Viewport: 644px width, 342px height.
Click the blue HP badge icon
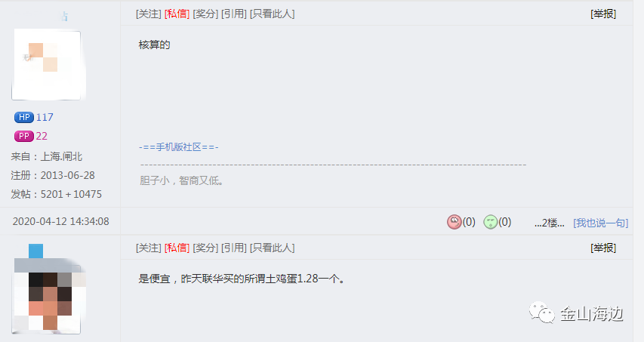pyautogui.click(x=24, y=118)
